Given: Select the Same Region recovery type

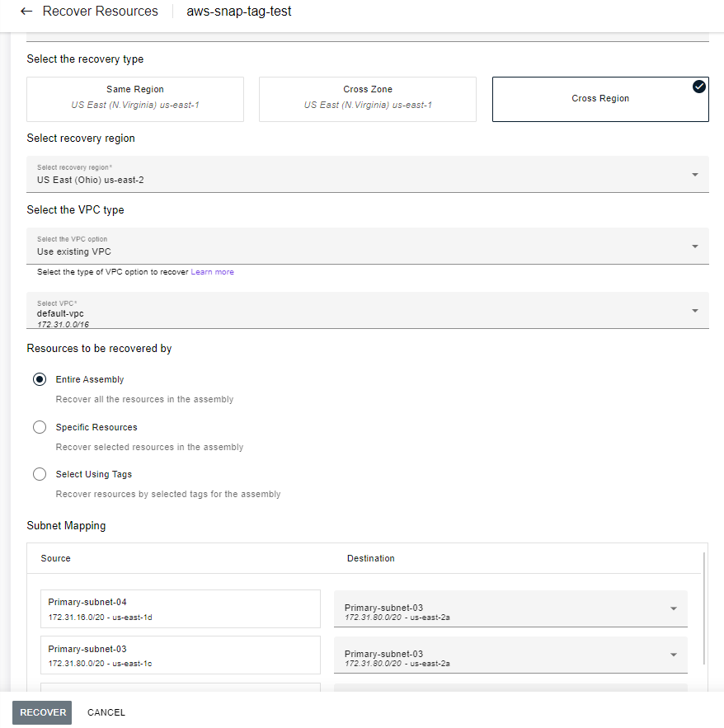Looking at the screenshot, I should tap(134, 98).
